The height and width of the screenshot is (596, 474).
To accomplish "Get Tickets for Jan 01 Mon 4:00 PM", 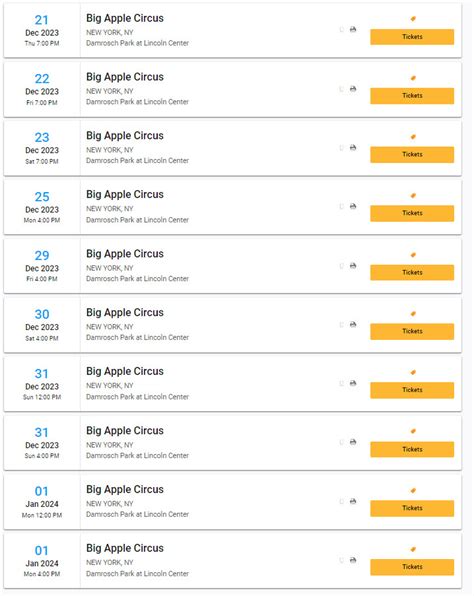I will (412, 567).
